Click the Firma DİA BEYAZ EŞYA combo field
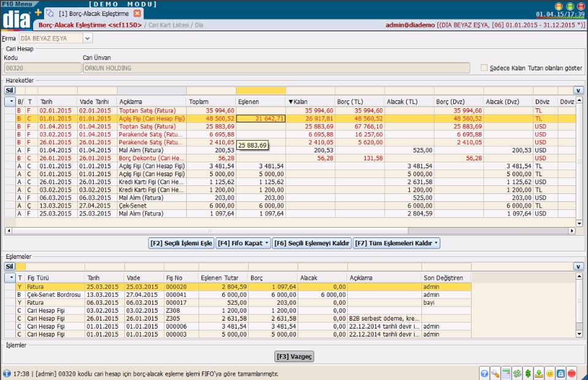Viewport: 588px width, 380px height. click(x=51, y=38)
